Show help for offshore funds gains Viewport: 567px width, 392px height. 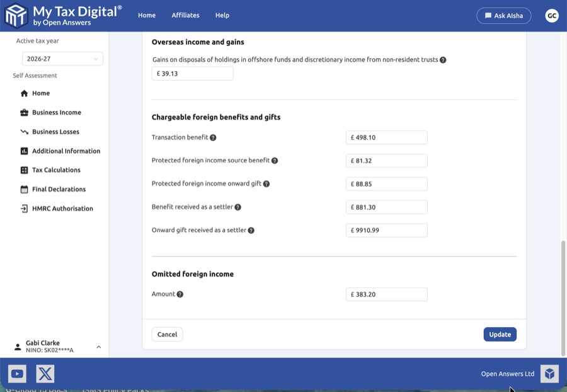click(443, 61)
